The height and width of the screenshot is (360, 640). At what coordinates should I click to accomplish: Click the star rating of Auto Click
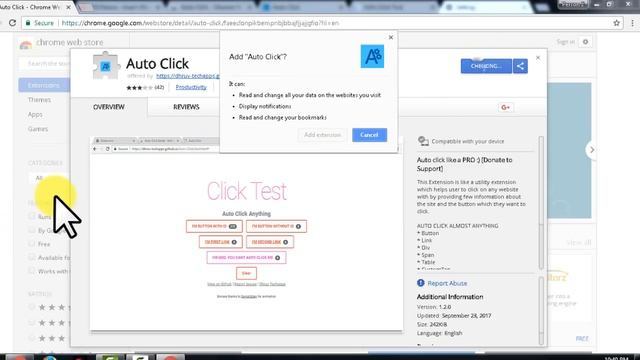139,87
